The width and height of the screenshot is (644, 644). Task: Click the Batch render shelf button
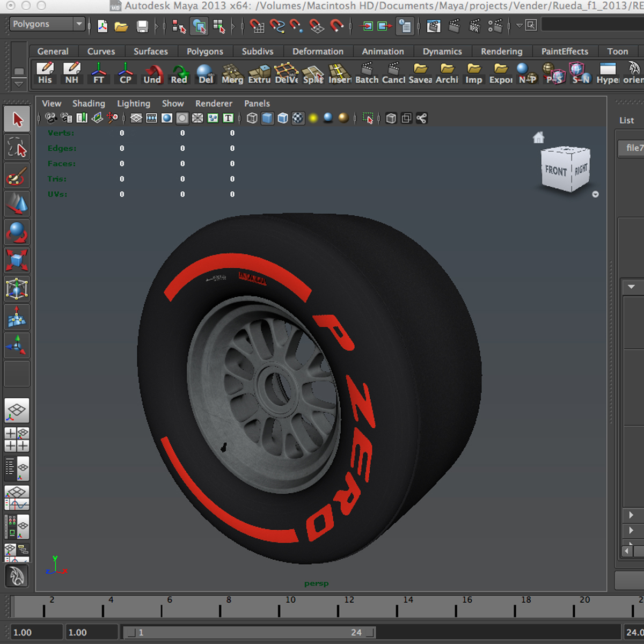[x=367, y=74]
